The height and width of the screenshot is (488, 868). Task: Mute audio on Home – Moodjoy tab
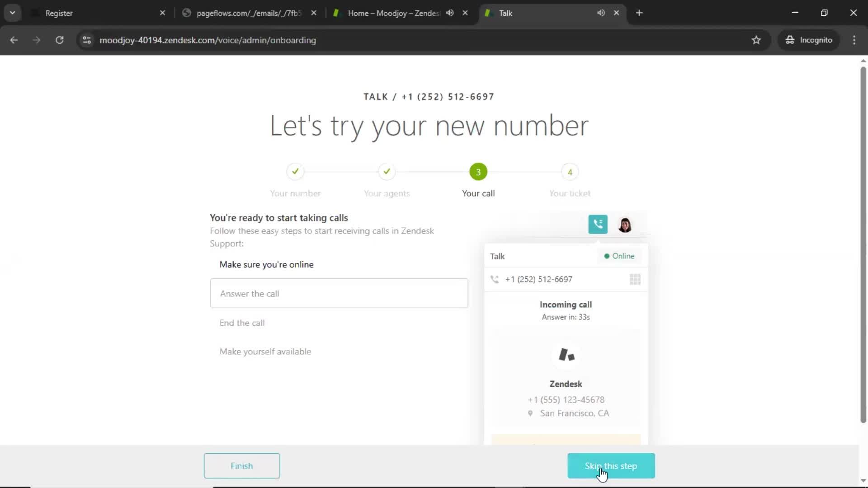449,13
